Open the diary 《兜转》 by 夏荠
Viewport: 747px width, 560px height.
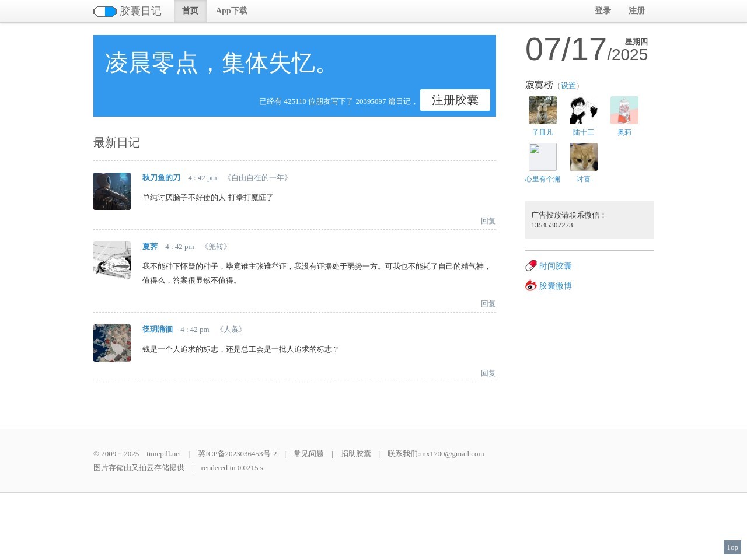pyautogui.click(x=216, y=246)
